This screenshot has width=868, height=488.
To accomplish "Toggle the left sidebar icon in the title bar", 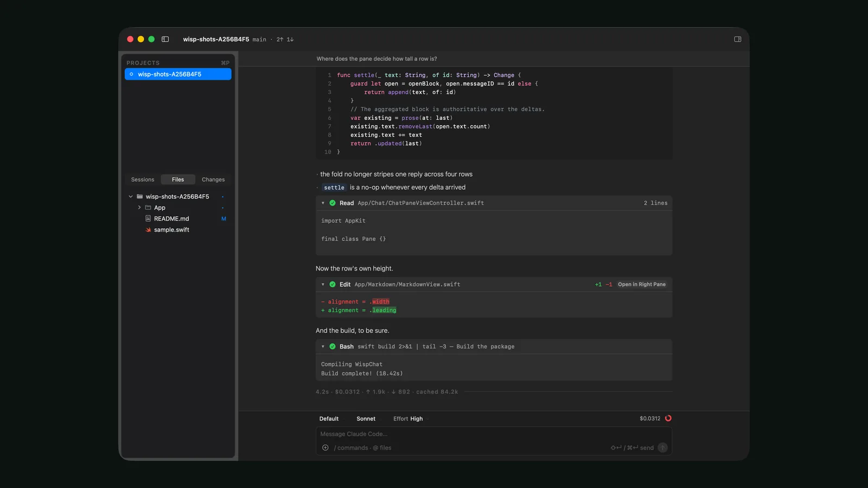I will (x=165, y=39).
